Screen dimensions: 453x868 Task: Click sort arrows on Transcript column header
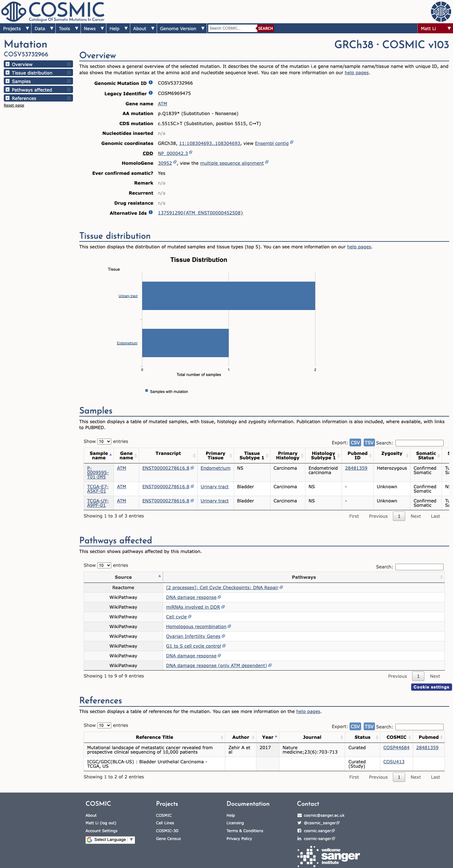click(x=194, y=456)
